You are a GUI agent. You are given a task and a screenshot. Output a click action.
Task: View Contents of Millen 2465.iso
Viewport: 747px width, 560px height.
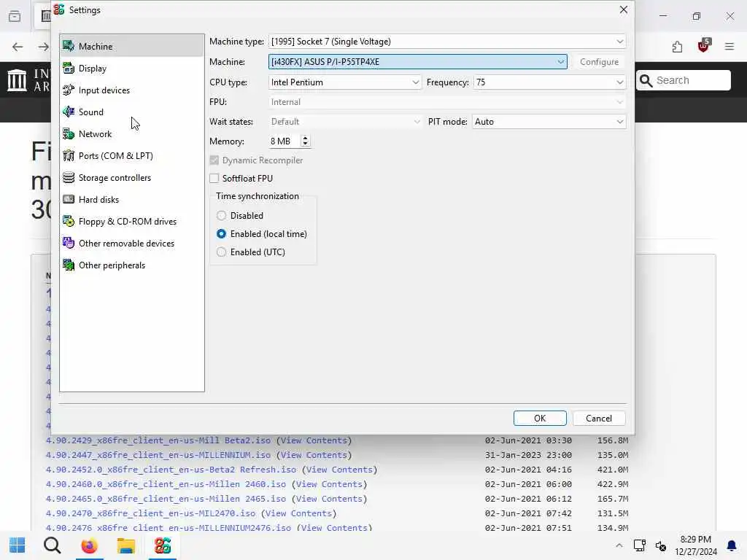329,499
